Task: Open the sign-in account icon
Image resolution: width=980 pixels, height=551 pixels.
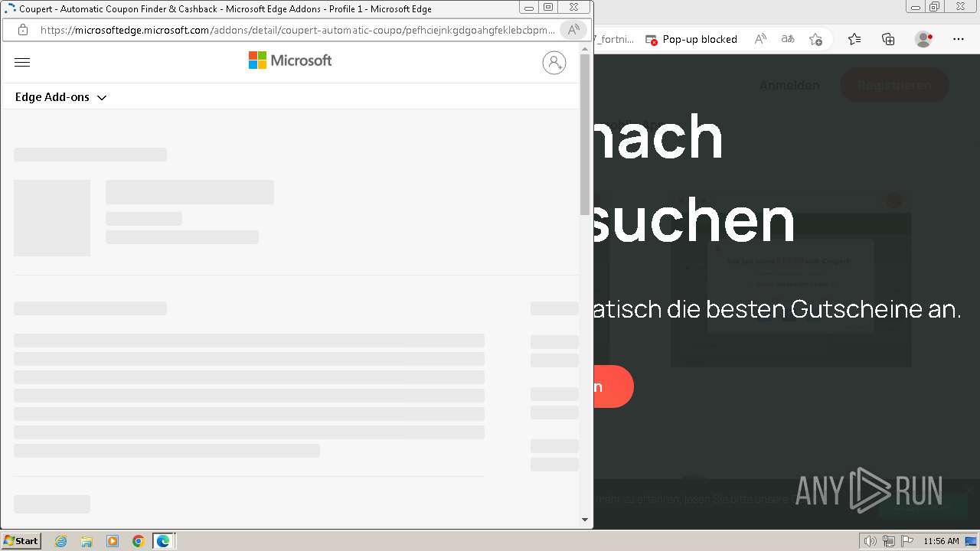Action: (554, 63)
